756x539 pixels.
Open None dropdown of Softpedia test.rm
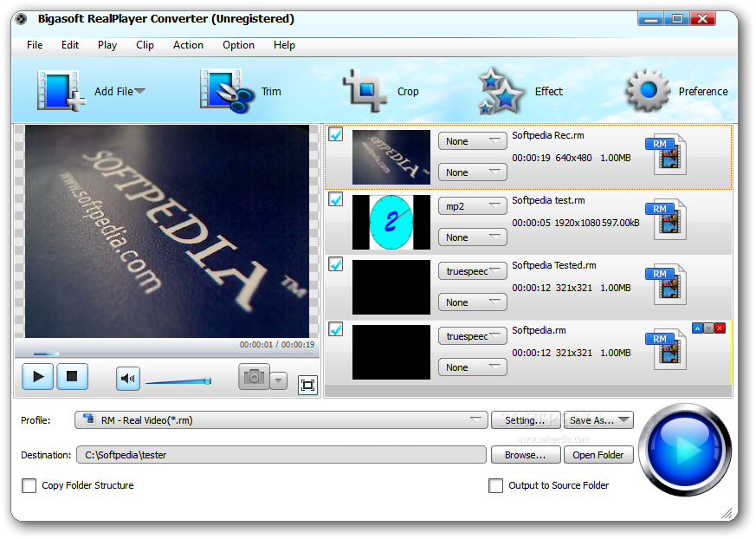point(473,237)
